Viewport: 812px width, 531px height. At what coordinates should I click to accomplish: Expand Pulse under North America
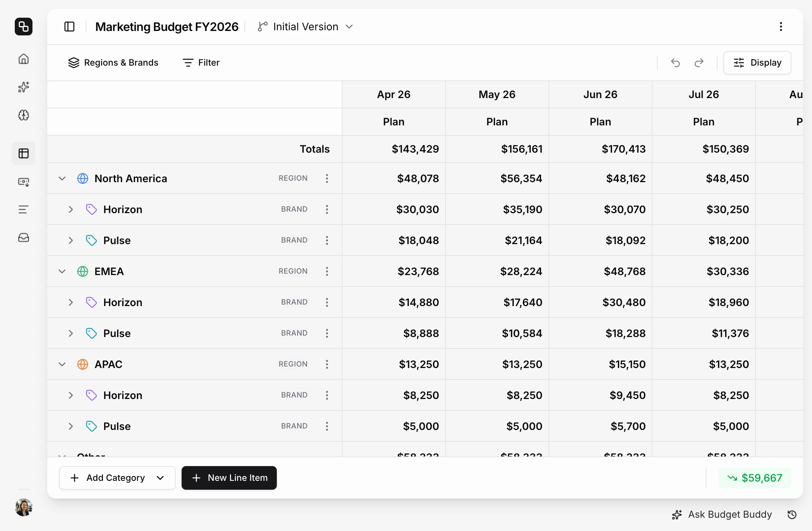tap(71, 240)
